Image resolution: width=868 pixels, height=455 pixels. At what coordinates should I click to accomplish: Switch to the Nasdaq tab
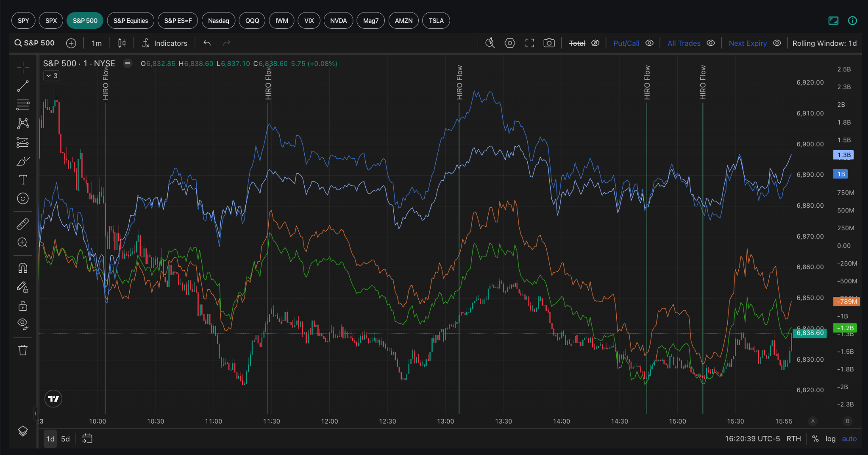tap(218, 20)
